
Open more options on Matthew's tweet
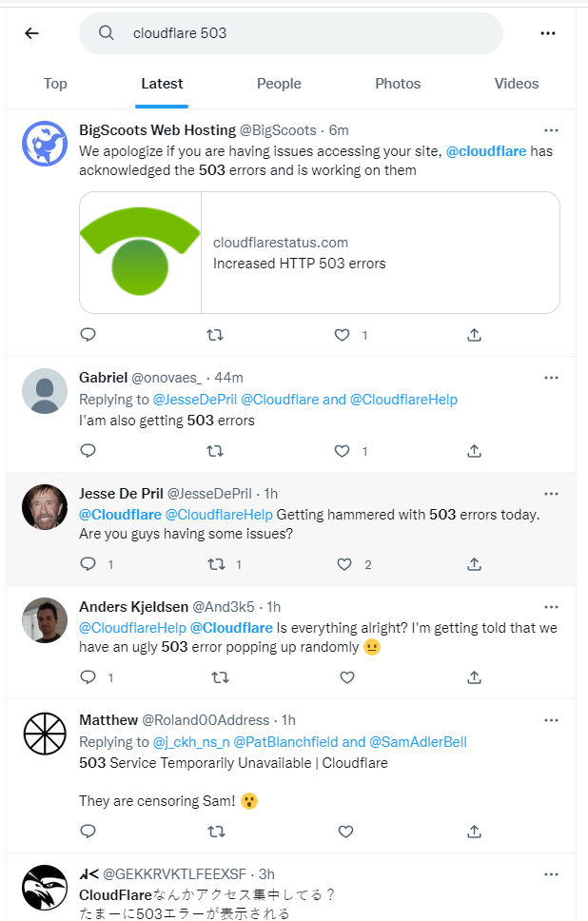[x=551, y=720]
